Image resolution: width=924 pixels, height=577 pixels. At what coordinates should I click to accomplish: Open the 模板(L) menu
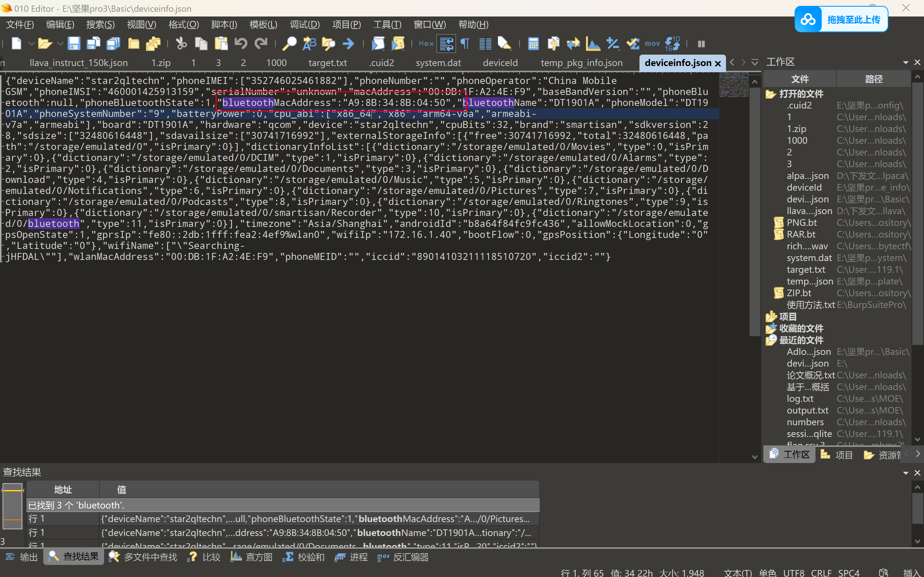coord(263,25)
